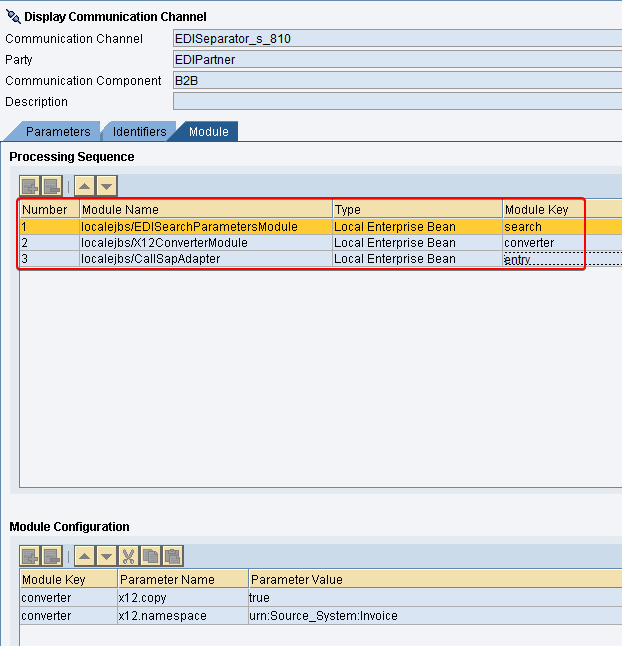Cut with scissors icon in Module Configuration

point(129,557)
